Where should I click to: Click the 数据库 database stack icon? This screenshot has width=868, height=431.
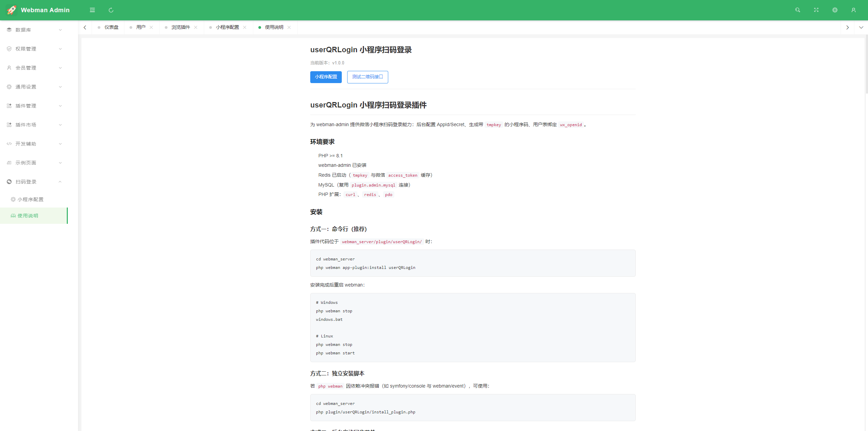point(9,30)
